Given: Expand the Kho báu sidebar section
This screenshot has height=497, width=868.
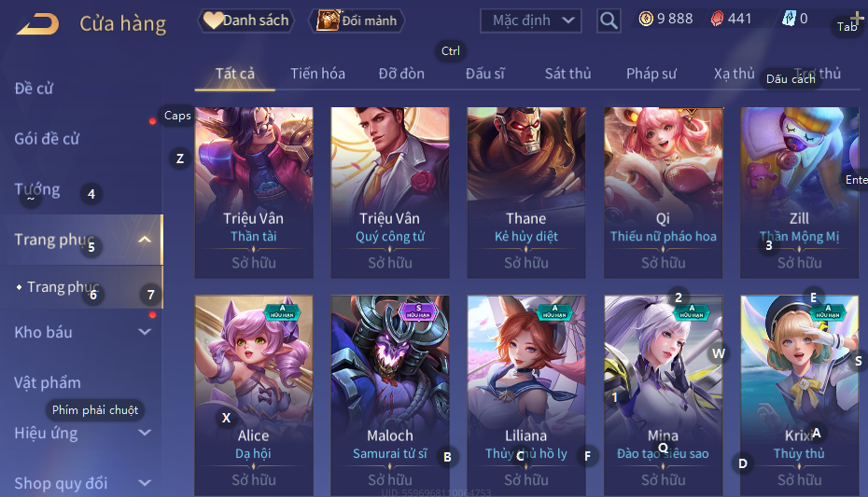Looking at the screenshot, I should (x=145, y=332).
